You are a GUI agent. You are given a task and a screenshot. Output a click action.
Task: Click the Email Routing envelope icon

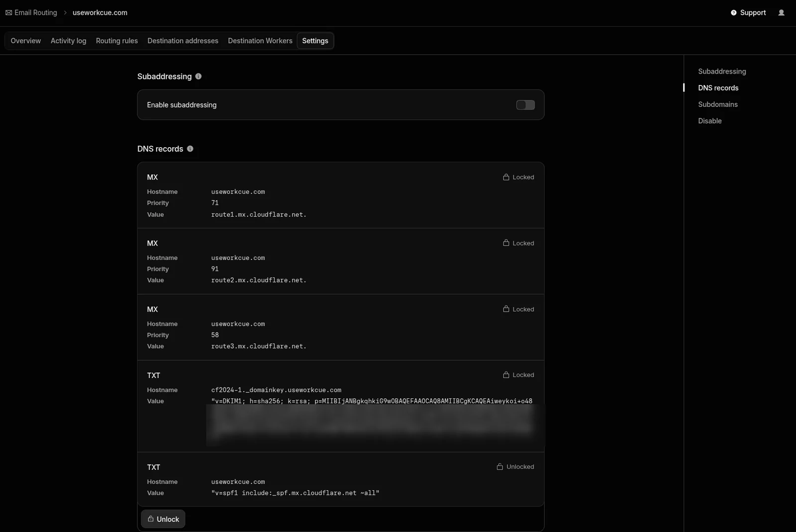[x=8, y=12]
